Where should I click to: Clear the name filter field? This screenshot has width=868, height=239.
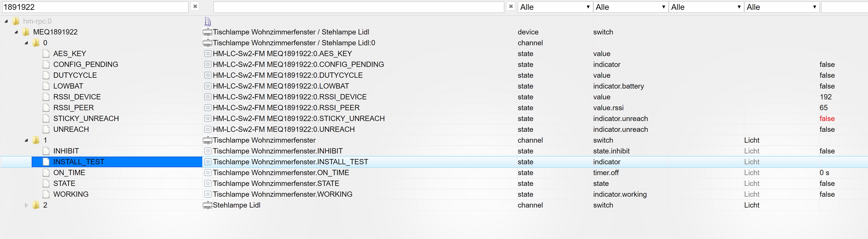(x=511, y=6)
